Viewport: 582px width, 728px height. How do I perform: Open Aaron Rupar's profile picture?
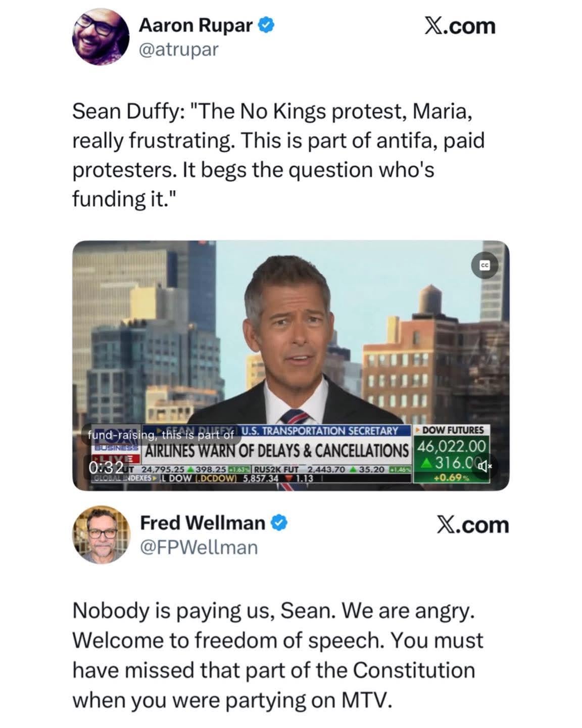[x=102, y=36]
